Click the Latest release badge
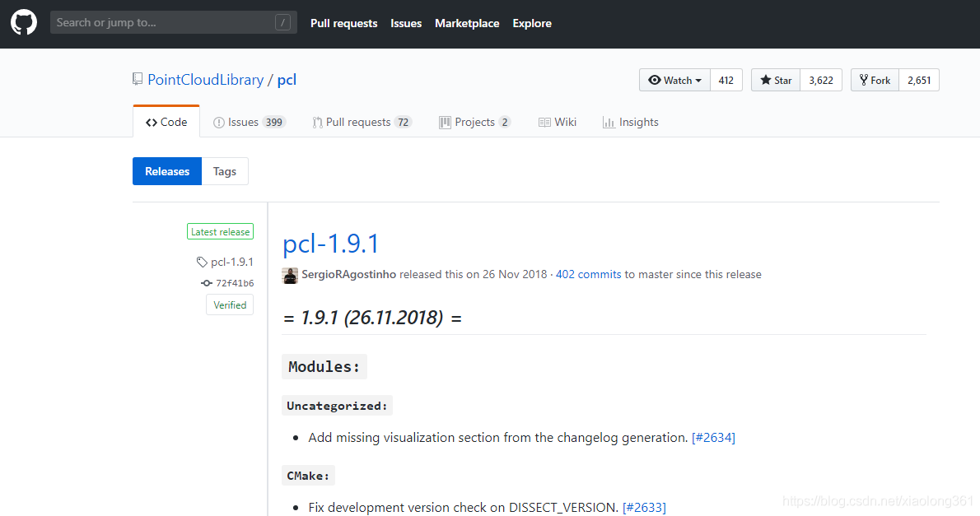The image size is (980, 516). point(220,232)
